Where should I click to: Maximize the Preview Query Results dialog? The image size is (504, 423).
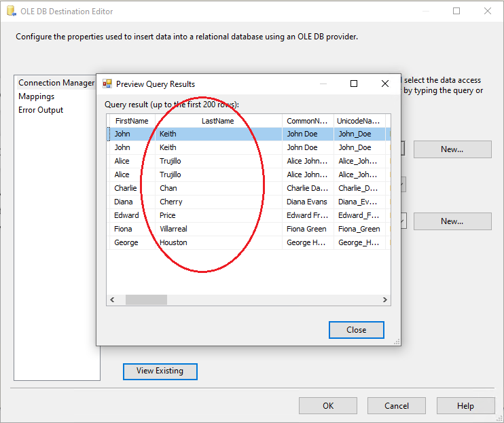point(353,84)
